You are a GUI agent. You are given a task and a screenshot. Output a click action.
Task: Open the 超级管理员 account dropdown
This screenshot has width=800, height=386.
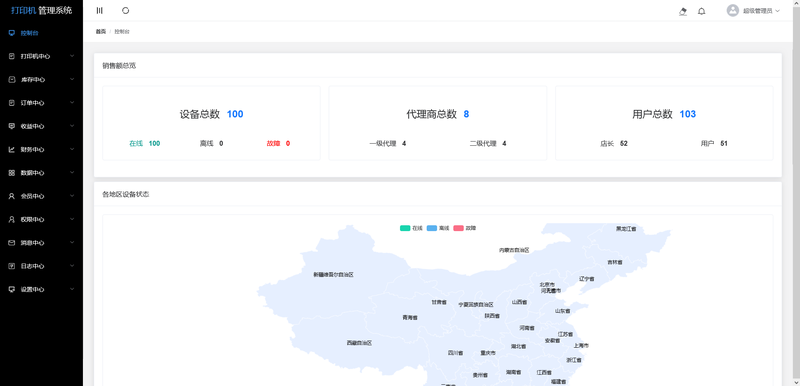coord(754,11)
